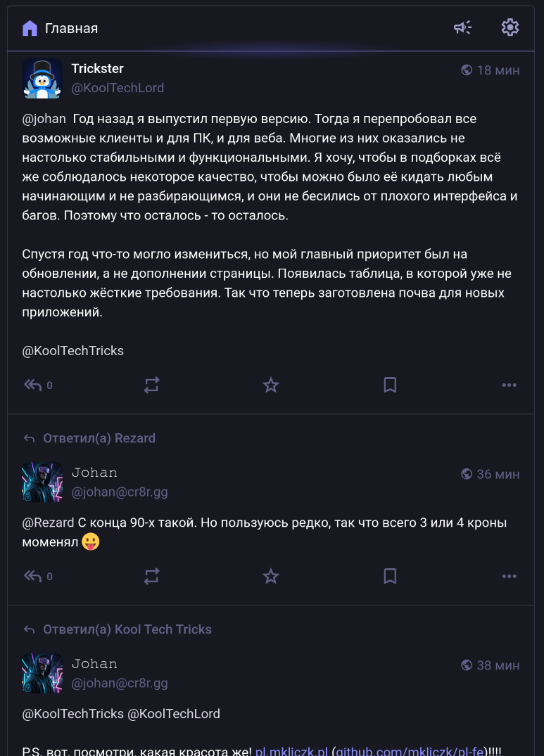Bookmark Trickster's post
544x756 pixels.
click(x=390, y=385)
